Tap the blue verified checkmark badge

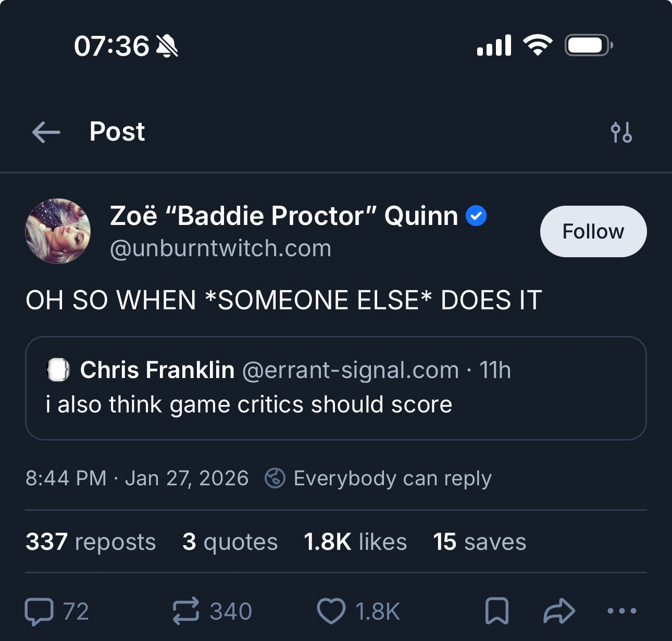tap(476, 216)
